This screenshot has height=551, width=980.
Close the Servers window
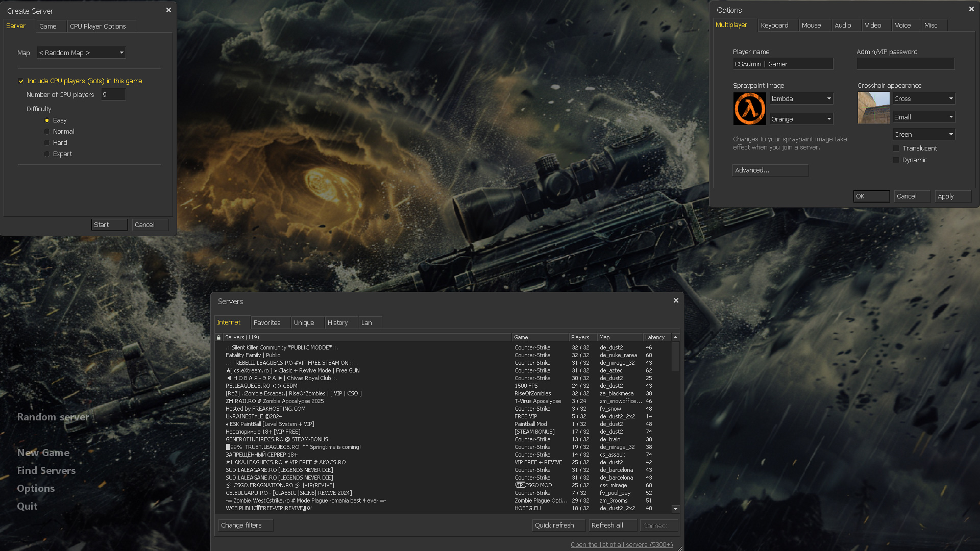(x=676, y=300)
